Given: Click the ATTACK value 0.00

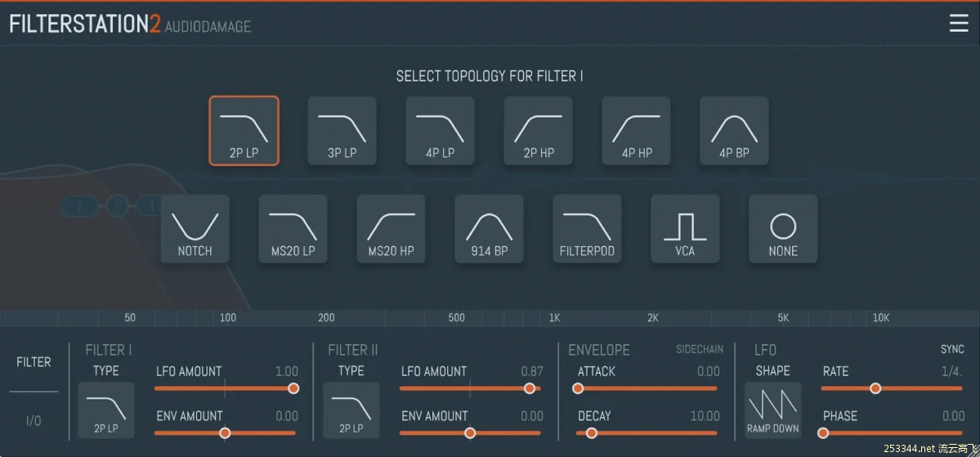Looking at the screenshot, I should coord(708,371).
